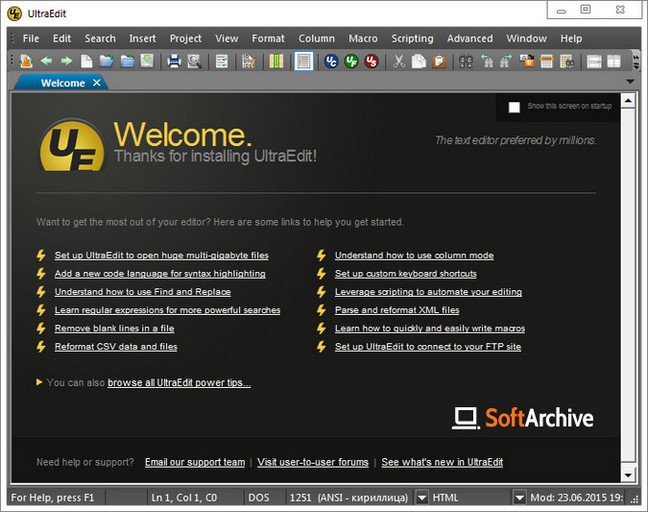This screenshot has height=512, width=648.
Task: Click the highlighted hex edit mode icon
Action: click(304, 61)
